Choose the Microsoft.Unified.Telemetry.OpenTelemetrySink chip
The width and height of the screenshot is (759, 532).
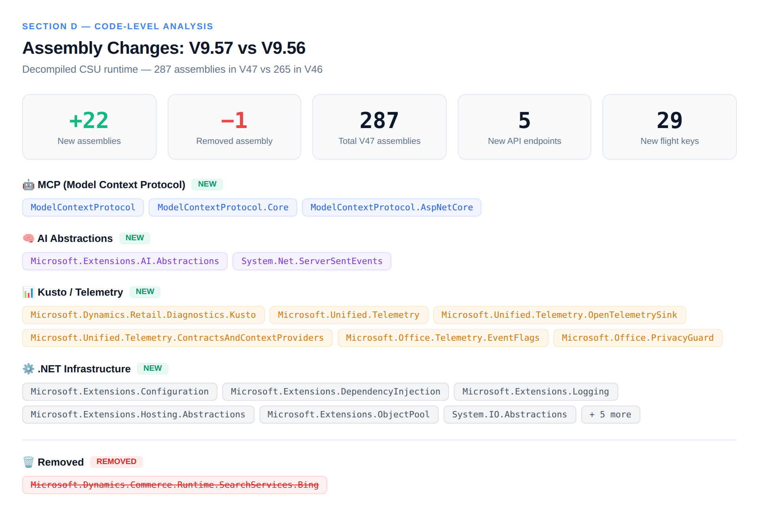[x=559, y=315]
